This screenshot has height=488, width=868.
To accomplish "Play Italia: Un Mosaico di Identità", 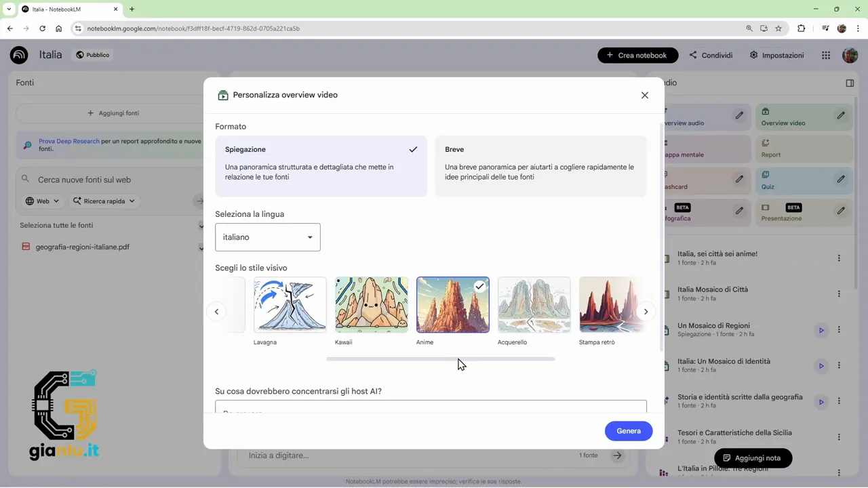I will click(821, 366).
